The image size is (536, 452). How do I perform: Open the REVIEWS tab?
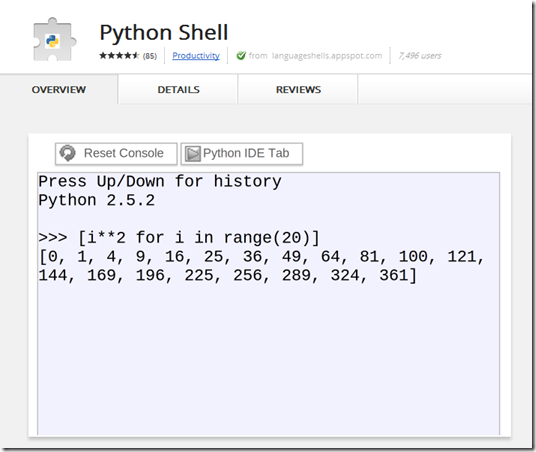(x=298, y=90)
